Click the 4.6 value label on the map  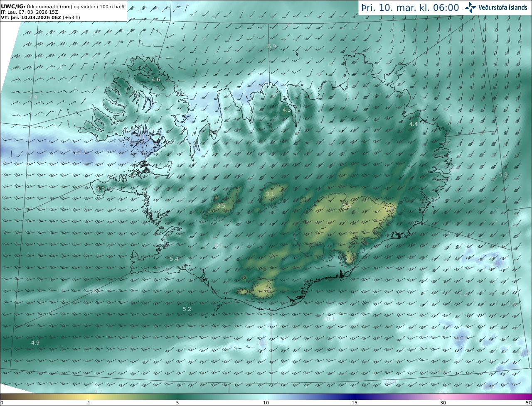(x=156, y=79)
